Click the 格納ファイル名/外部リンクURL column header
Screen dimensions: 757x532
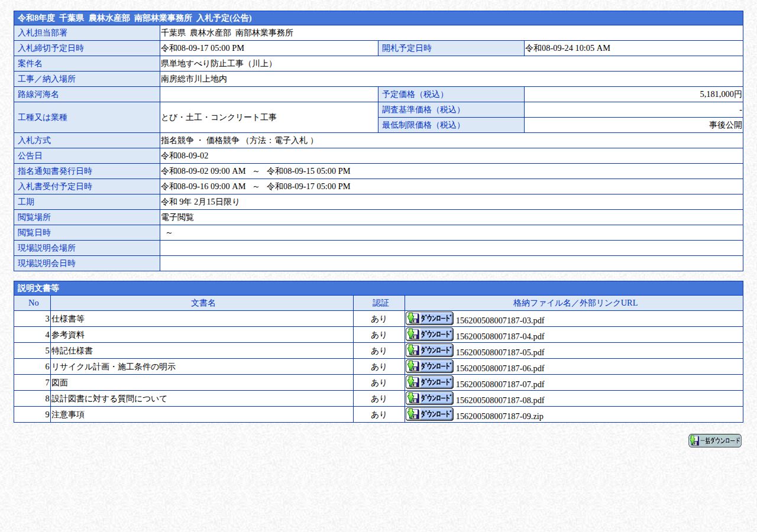click(574, 303)
